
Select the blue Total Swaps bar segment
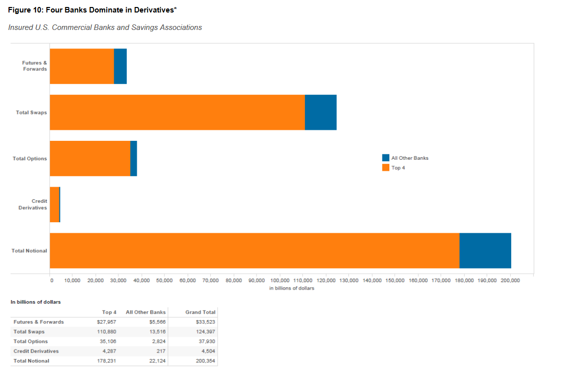(x=320, y=112)
